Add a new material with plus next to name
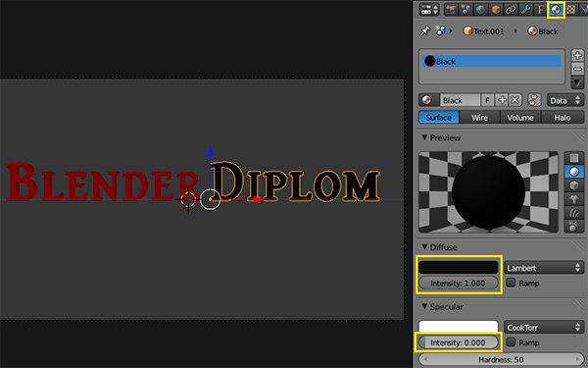The height and width of the screenshot is (368, 588). [502, 100]
